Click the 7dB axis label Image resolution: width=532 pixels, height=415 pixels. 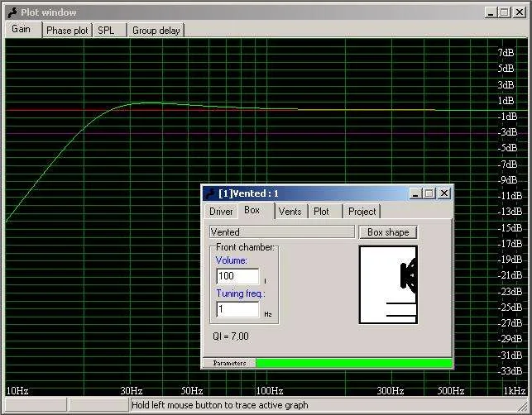pos(506,53)
